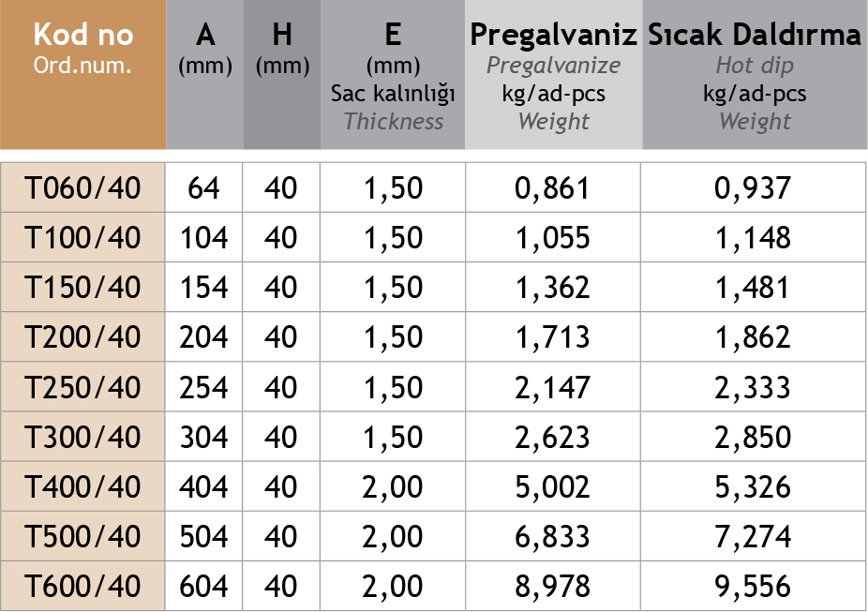Screen dimensions: 868x612
Task: Select the T300/40 row label
Action: (82, 437)
